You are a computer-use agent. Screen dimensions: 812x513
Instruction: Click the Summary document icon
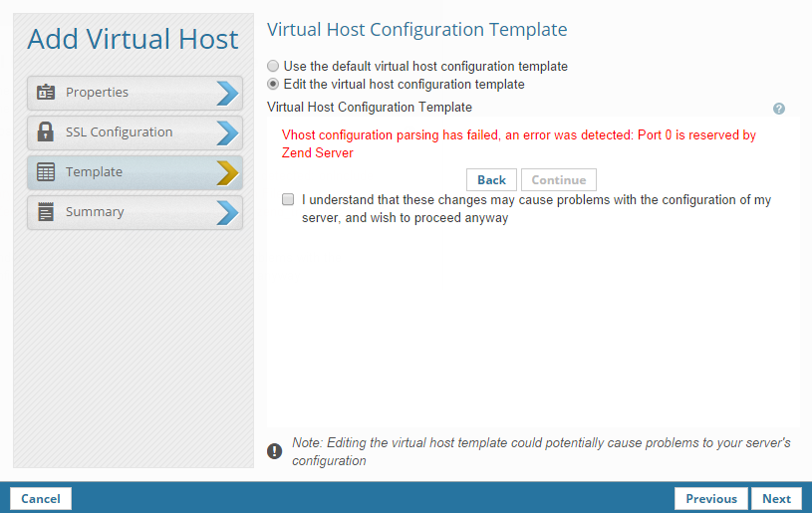(46, 212)
